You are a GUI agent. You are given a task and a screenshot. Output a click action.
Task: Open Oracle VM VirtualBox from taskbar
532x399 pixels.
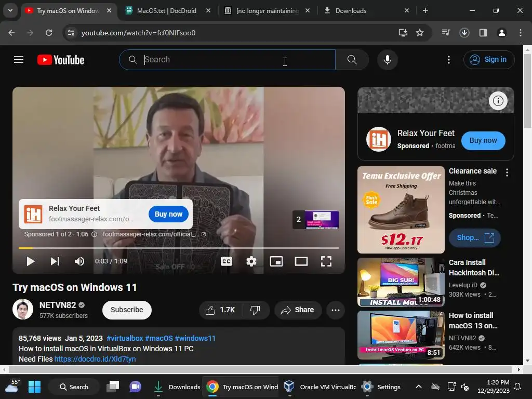pos(320,387)
